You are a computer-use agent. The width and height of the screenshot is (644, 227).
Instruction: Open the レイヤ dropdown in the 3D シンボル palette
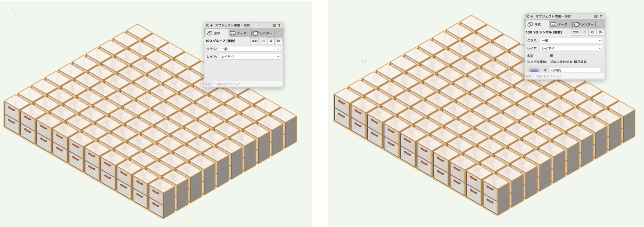point(571,48)
